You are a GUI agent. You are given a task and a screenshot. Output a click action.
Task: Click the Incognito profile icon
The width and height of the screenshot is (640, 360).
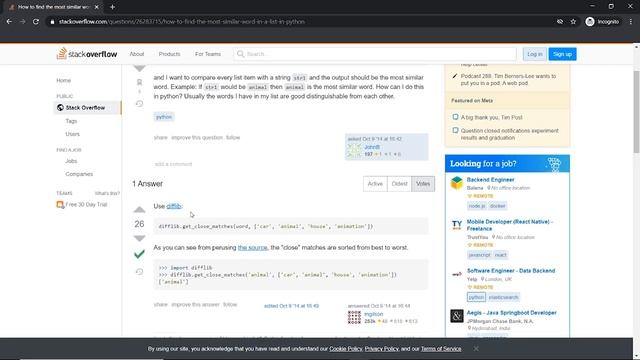[x=590, y=22]
